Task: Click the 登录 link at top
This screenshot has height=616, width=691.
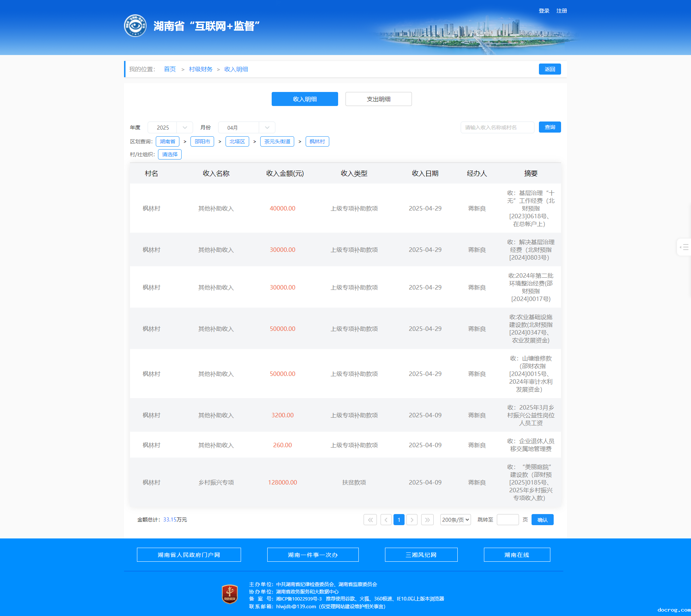Action: [544, 11]
